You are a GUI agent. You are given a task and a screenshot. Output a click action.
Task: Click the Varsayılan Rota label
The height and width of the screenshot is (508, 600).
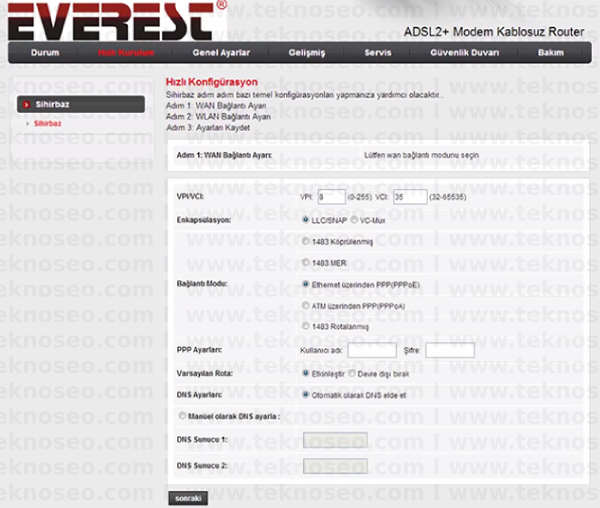pyautogui.click(x=205, y=374)
